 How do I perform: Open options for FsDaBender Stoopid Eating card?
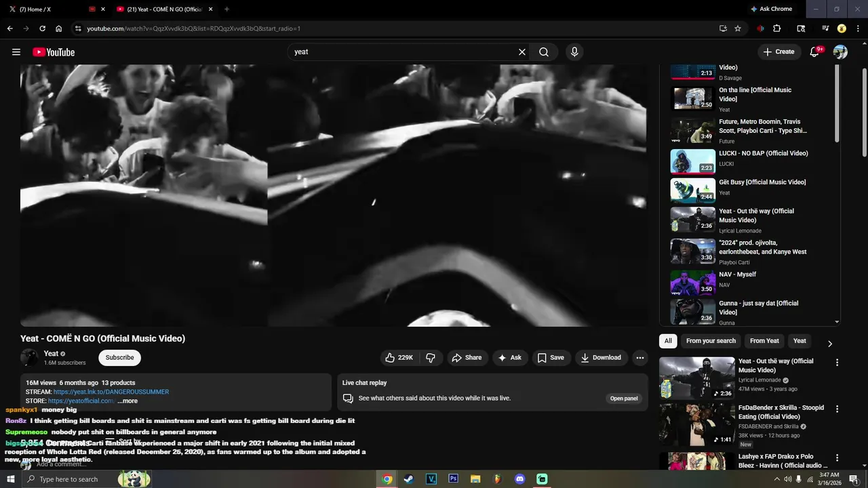(837, 409)
